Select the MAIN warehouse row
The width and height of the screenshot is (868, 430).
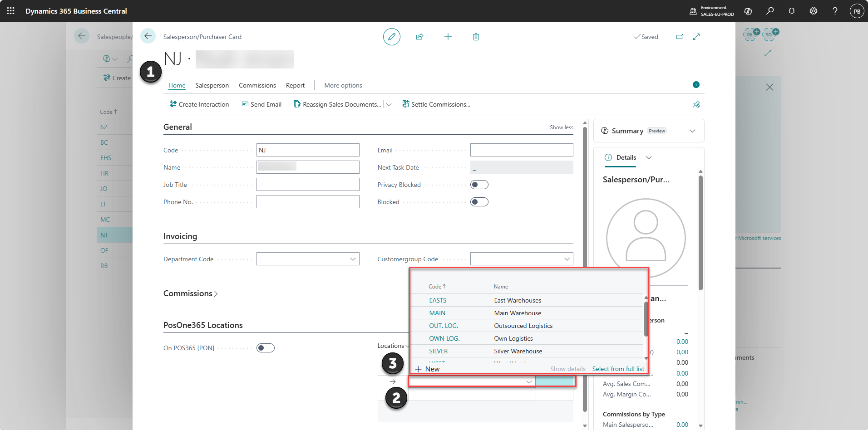point(527,313)
